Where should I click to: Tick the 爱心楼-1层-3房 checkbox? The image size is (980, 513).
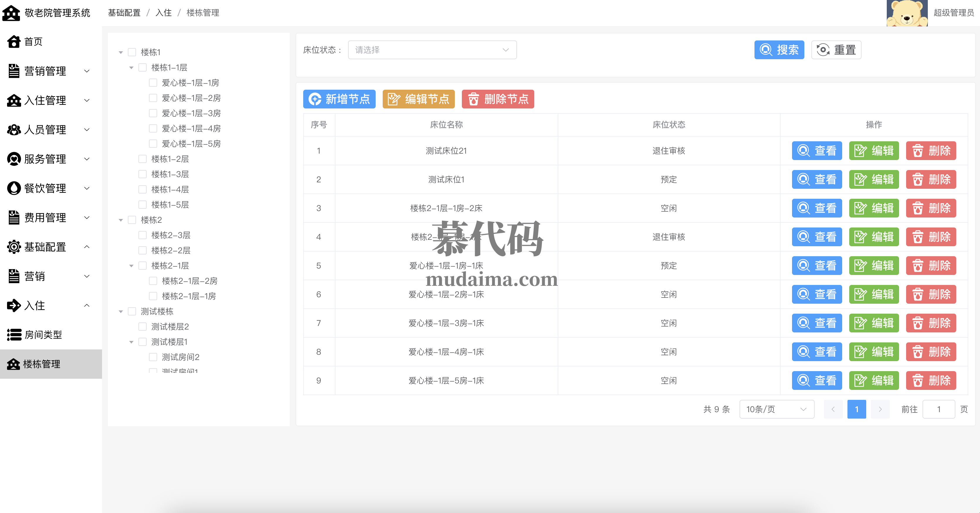pos(153,113)
